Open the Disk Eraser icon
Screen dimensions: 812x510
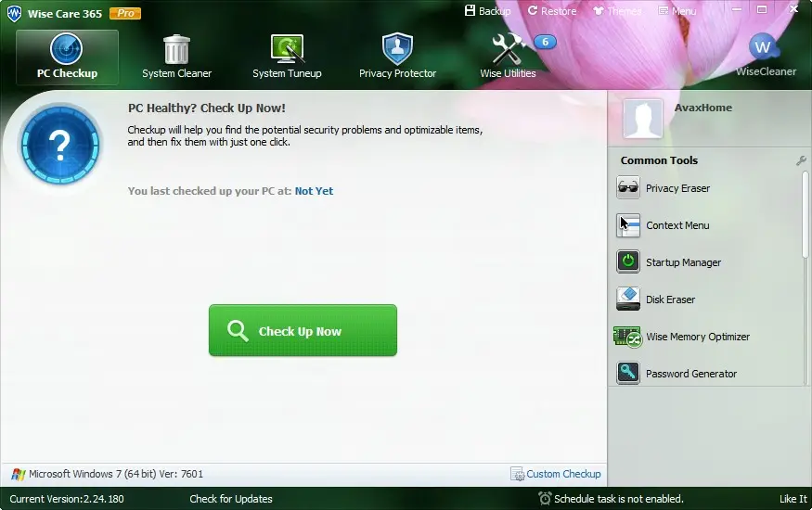pyautogui.click(x=628, y=299)
